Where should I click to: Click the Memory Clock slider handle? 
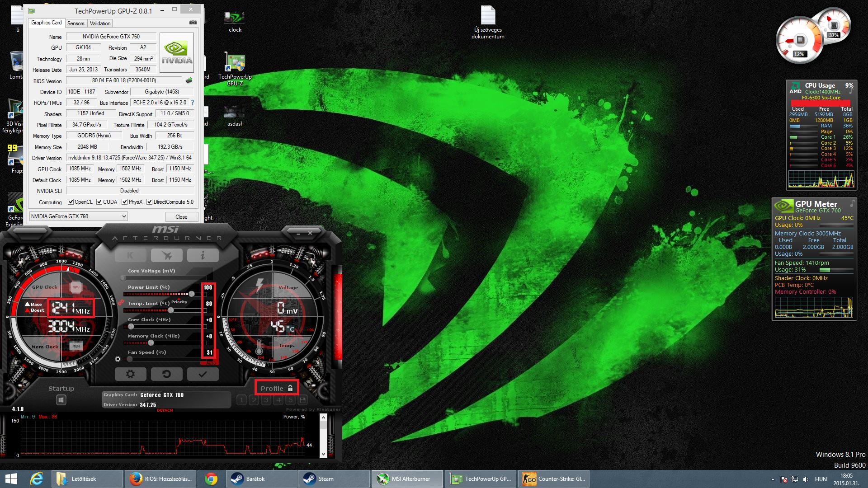pos(151,343)
